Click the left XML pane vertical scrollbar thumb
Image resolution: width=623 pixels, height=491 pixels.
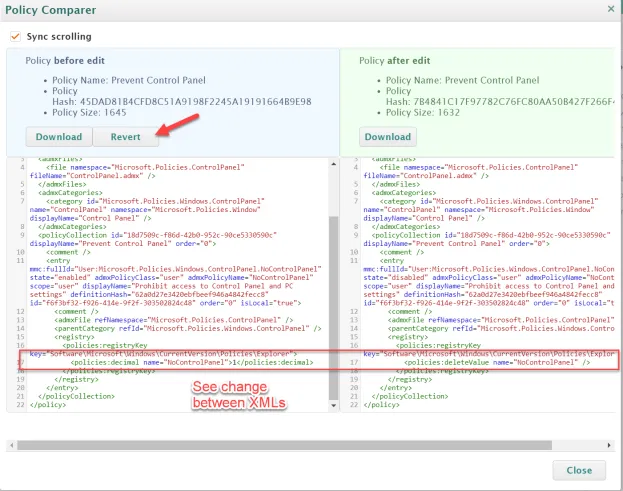333,308
